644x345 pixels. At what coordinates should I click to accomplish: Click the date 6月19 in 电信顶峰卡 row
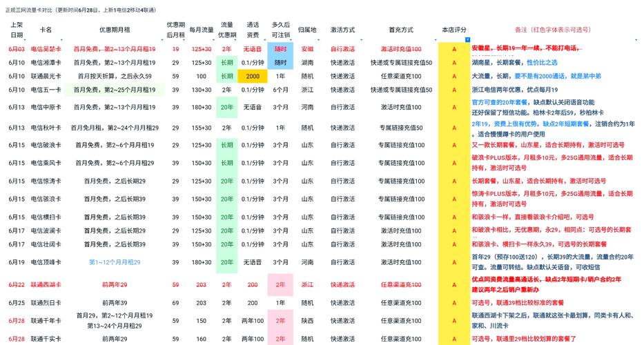17,262
